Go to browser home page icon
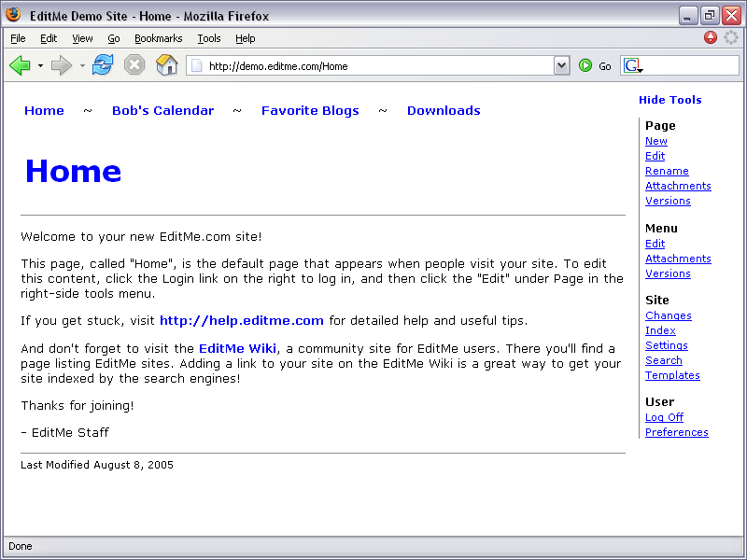 [167, 64]
